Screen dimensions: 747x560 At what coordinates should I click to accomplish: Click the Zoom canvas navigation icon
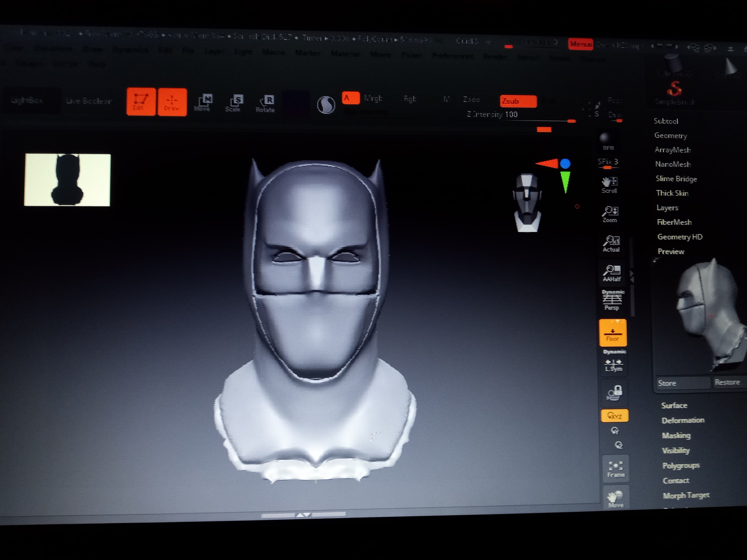tap(610, 214)
